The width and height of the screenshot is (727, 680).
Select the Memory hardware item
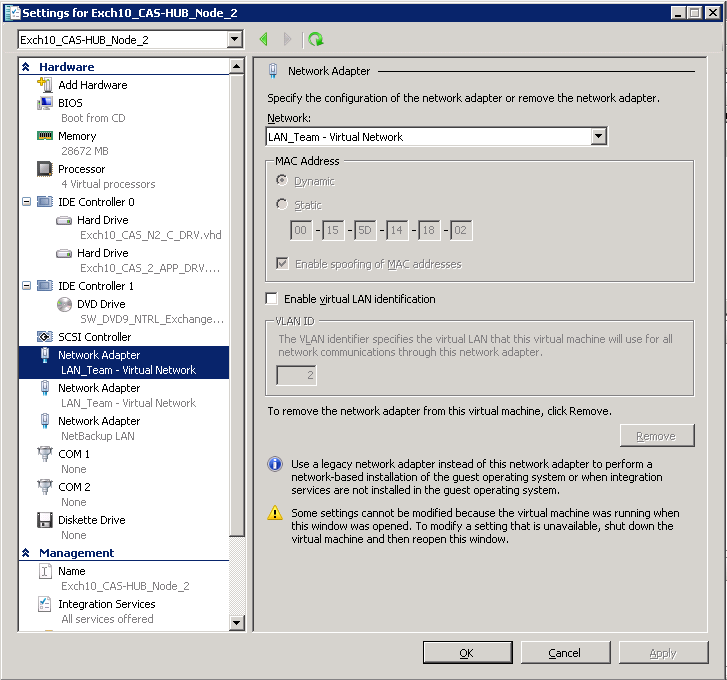[76, 136]
